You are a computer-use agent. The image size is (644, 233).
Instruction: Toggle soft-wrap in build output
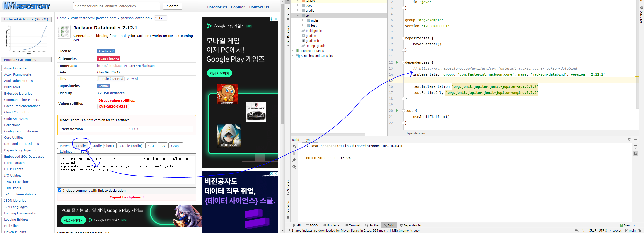pyautogui.click(x=635, y=147)
